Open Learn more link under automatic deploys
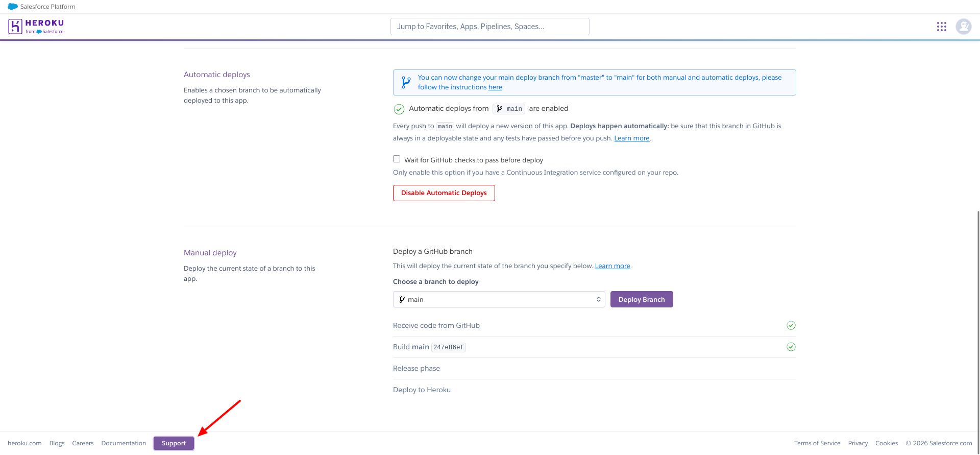This screenshot has height=455, width=980. click(632, 138)
